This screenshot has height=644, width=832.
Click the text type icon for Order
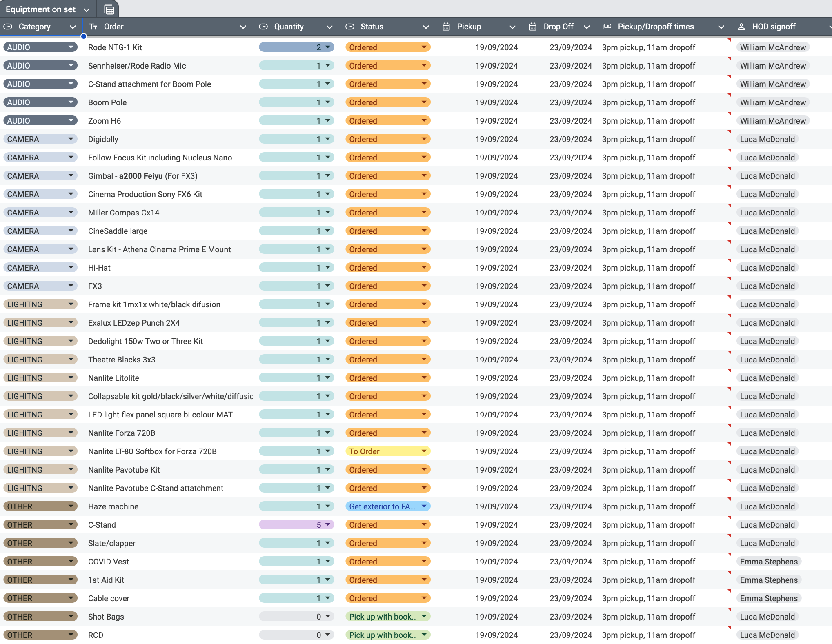pyautogui.click(x=93, y=27)
